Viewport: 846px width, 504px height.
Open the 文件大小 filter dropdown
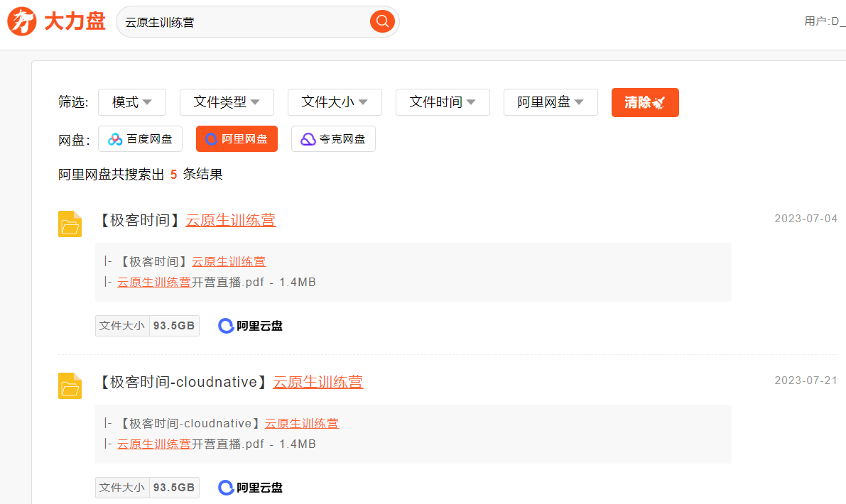pyautogui.click(x=335, y=102)
